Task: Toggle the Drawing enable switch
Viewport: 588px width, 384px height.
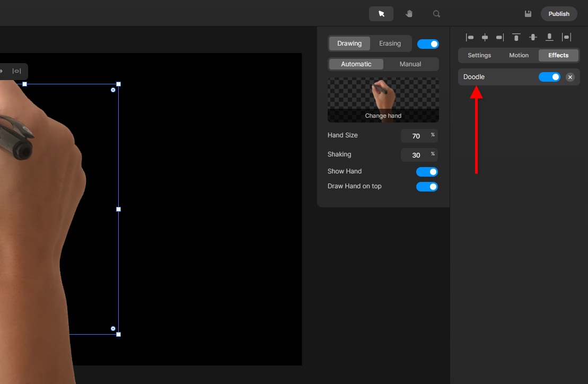Action: [428, 44]
